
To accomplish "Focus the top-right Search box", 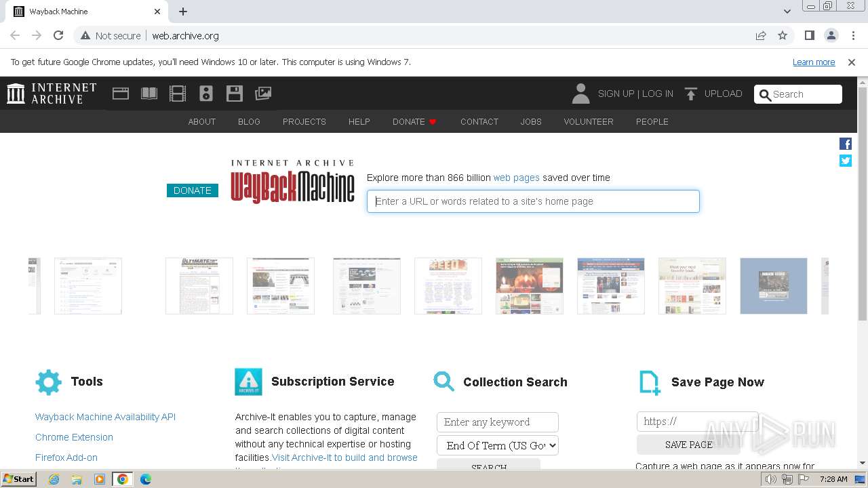I will [x=798, y=94].
